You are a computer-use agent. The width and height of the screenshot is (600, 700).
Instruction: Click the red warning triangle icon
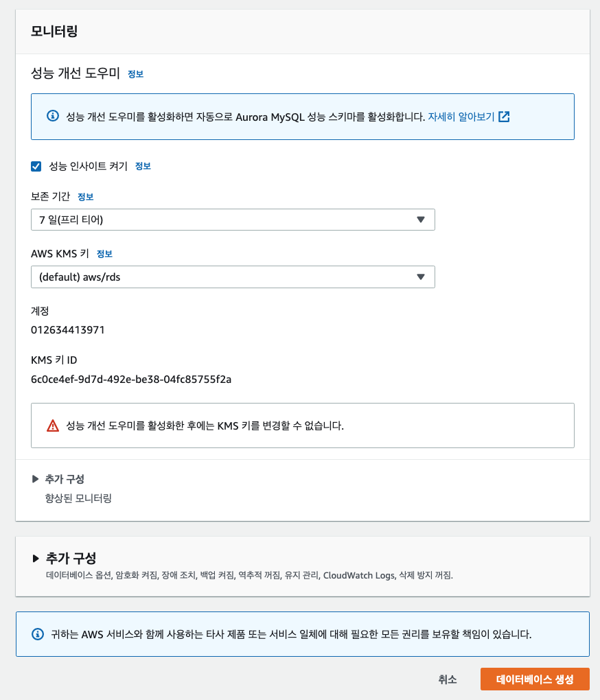tap(53, 425)
